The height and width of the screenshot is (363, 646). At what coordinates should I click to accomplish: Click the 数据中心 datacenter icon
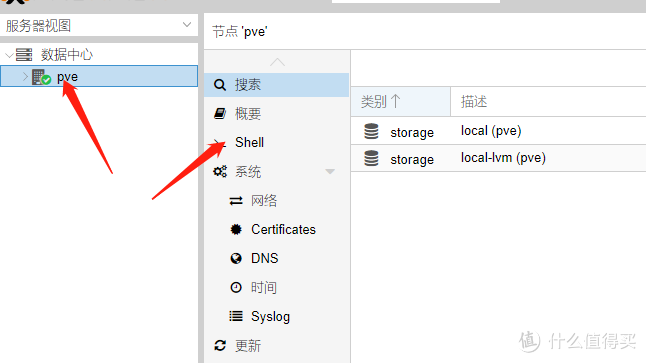point(24,54)
